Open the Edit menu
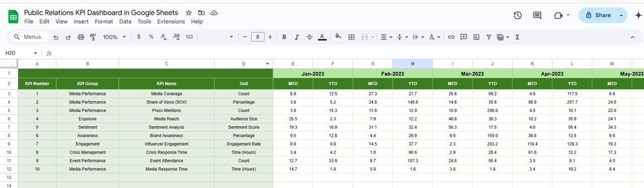The width and height of the screenshot is (644, 188). point(44,22)
